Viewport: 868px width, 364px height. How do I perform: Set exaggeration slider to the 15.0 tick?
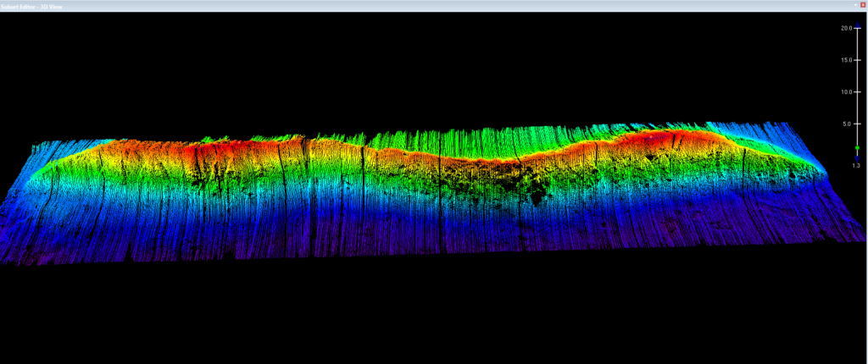point(858,60)
